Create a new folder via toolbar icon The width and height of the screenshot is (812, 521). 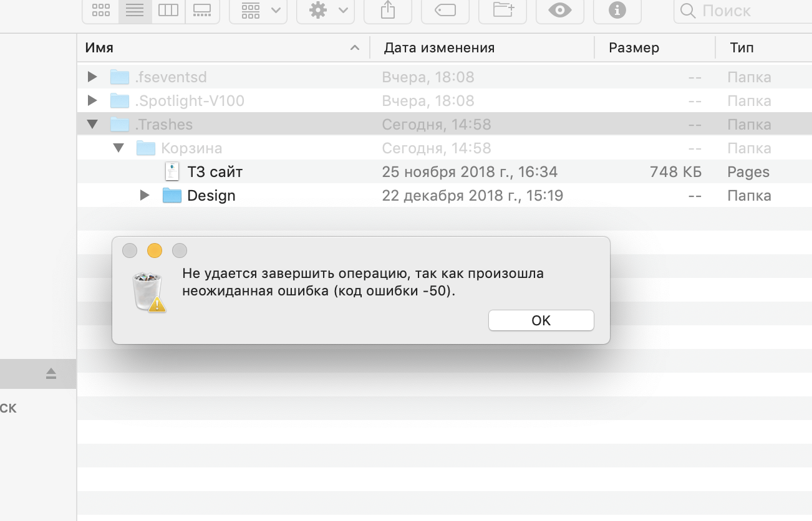coord(503,11)
